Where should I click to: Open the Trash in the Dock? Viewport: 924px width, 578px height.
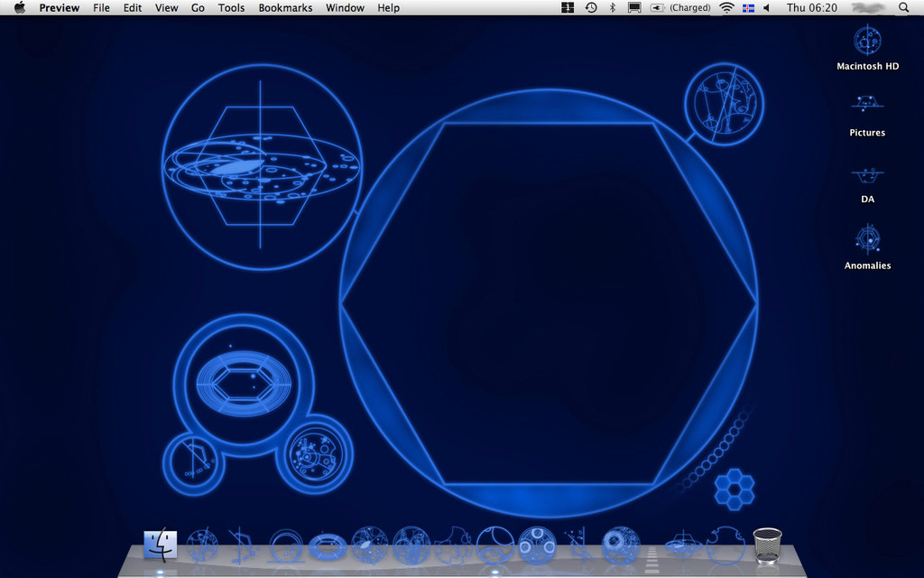coord(767,545)
